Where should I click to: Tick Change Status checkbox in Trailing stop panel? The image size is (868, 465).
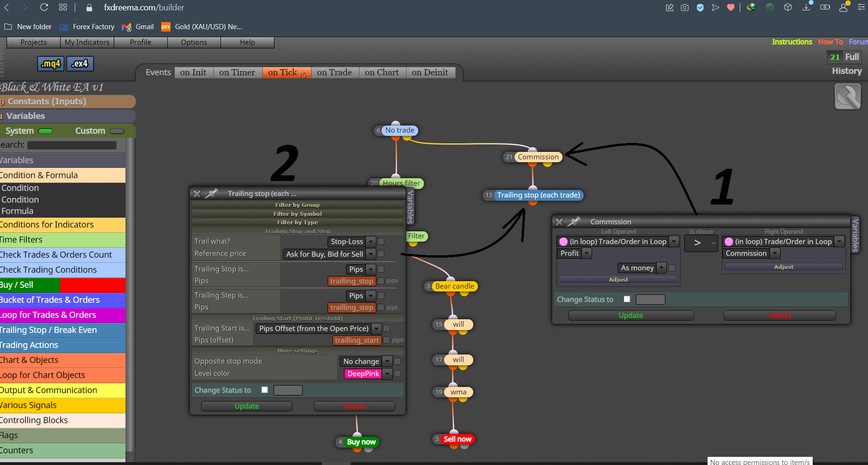click(265, 390)
